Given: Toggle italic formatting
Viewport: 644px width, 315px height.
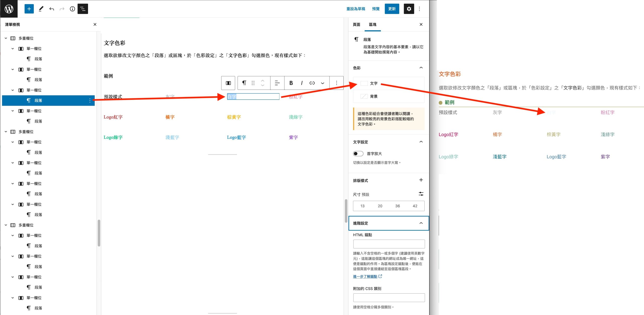Looking at the screenshot, I should pos(302,83).
